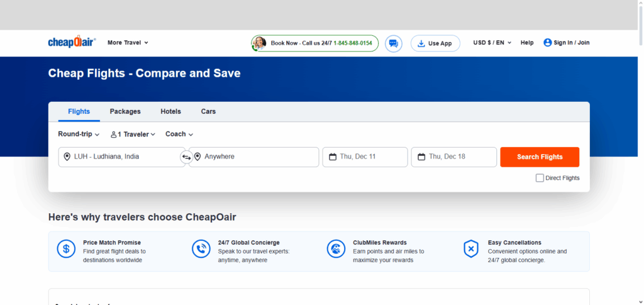Screen dimensions: 644x305
Task: Click the location pin in Anywhere field
Action: [x=197, y=157]
